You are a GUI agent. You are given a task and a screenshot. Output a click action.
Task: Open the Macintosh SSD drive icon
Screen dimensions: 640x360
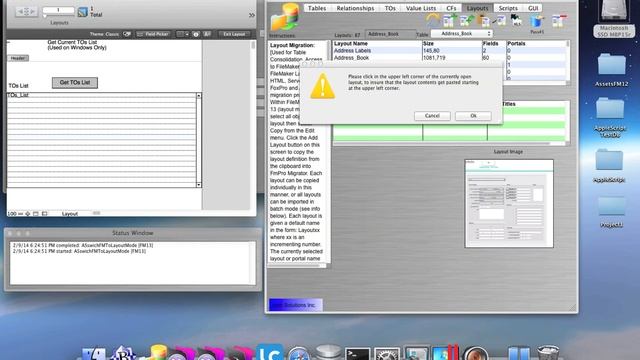[x=614, y=19]
